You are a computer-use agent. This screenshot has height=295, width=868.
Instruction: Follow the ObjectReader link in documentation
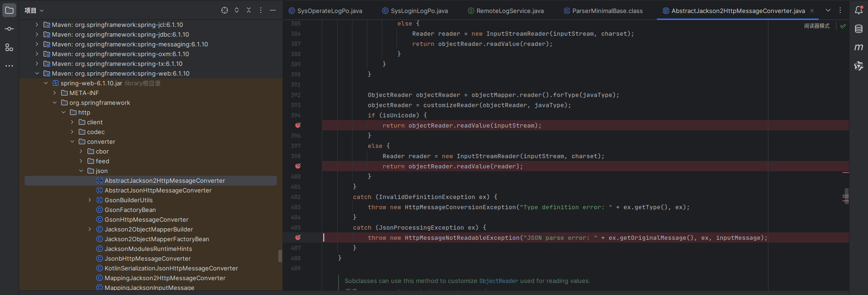(x=498, y=281)
